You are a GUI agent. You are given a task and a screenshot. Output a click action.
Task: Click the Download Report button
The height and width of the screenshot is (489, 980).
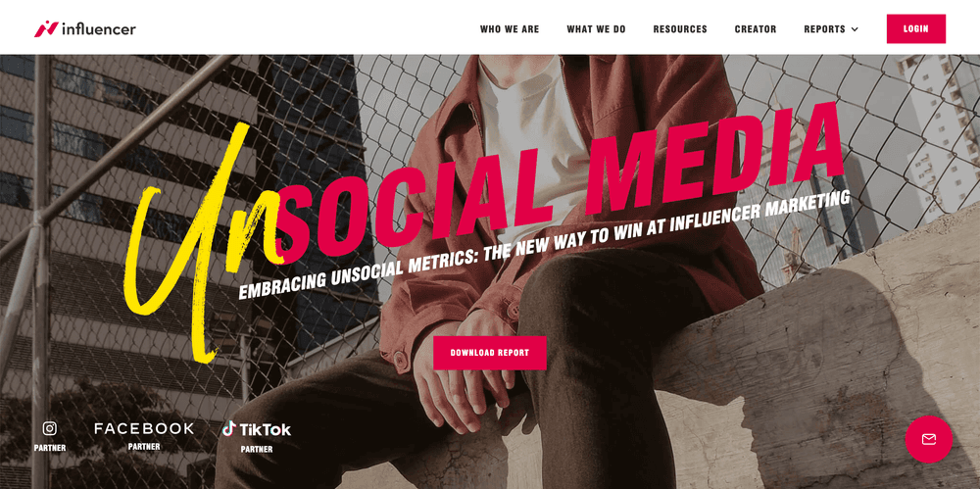490,353
